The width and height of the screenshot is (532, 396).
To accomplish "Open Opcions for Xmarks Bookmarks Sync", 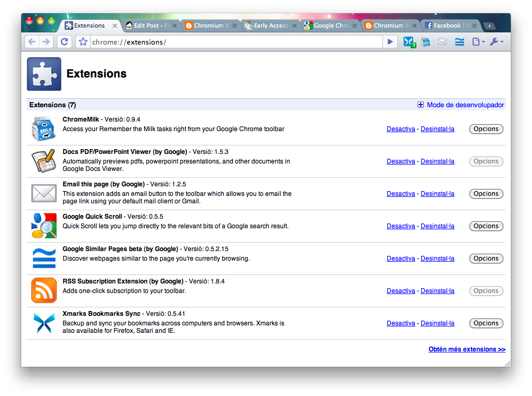I will pyautogui.click(x=486, y=323).
